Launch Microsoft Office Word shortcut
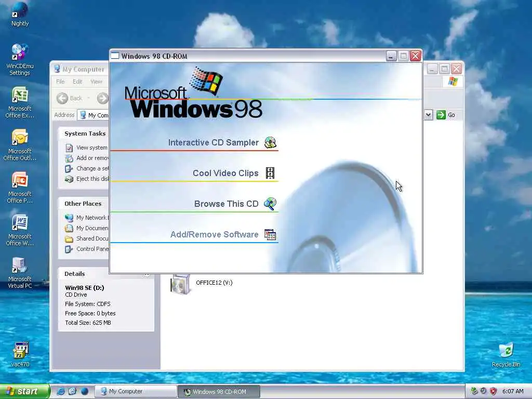 [x=20, y=230]
